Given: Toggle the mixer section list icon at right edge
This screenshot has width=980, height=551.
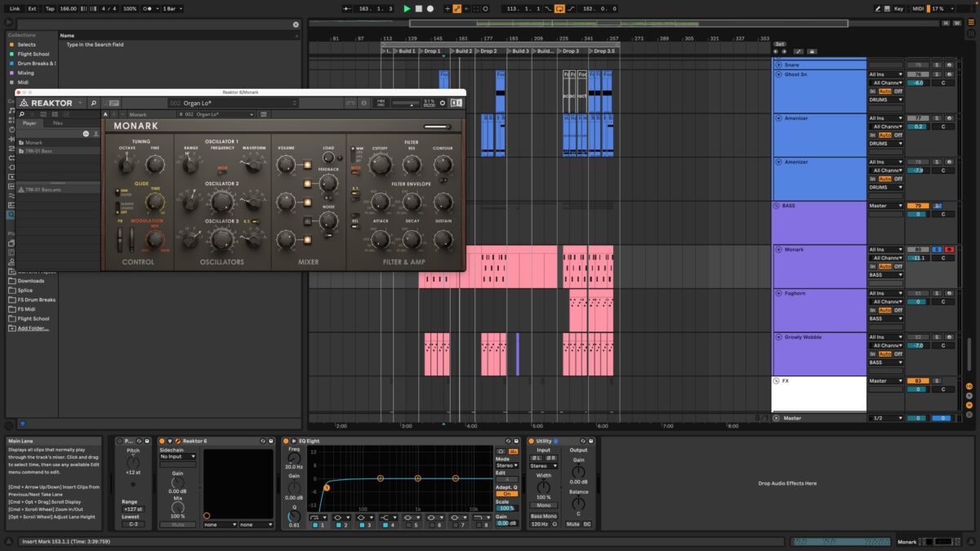Looking at the screenshot, I should pyautogui.click(x=971, y=22).
